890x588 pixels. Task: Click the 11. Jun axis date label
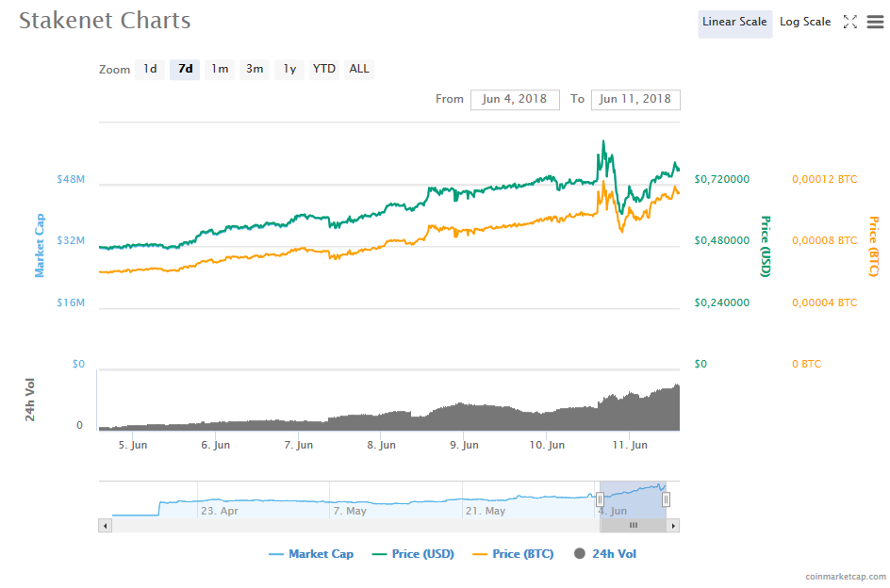630,445
